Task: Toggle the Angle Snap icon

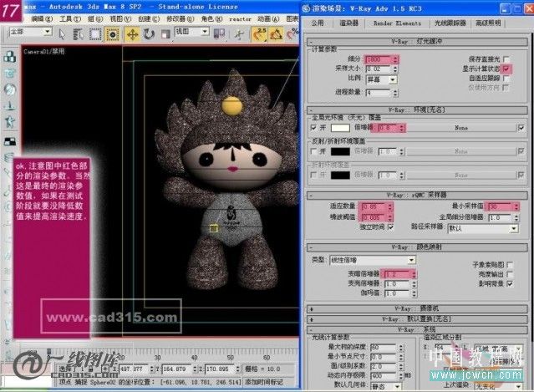Action: pos(277,34)
